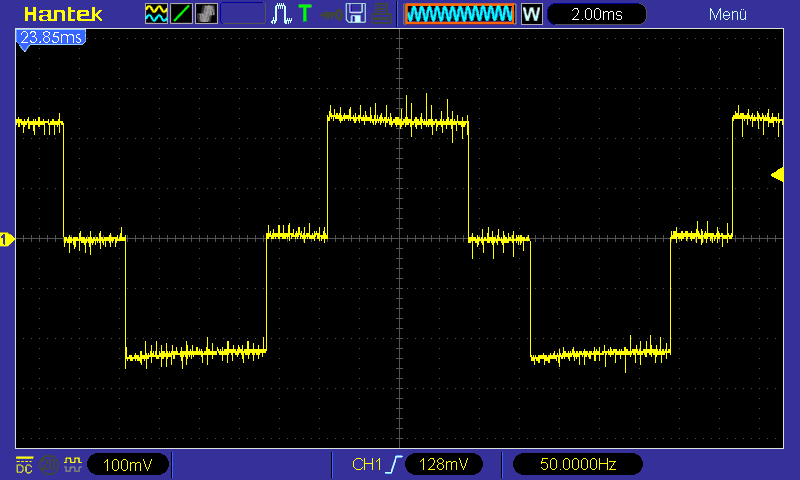Toggle the square-wave probe icon at bottom left
This screenshot has width=800, height=480.
[72, 465]
